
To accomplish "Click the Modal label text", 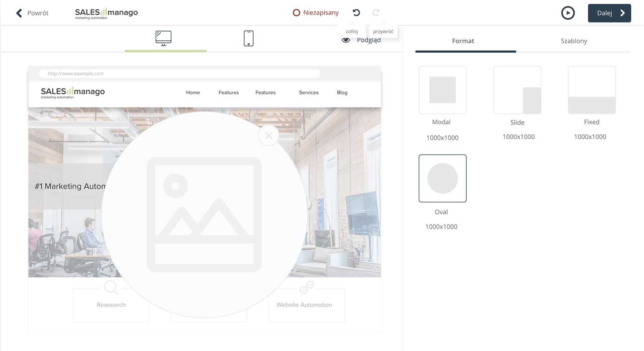I will pyautogui.click(x=441, y=122).
